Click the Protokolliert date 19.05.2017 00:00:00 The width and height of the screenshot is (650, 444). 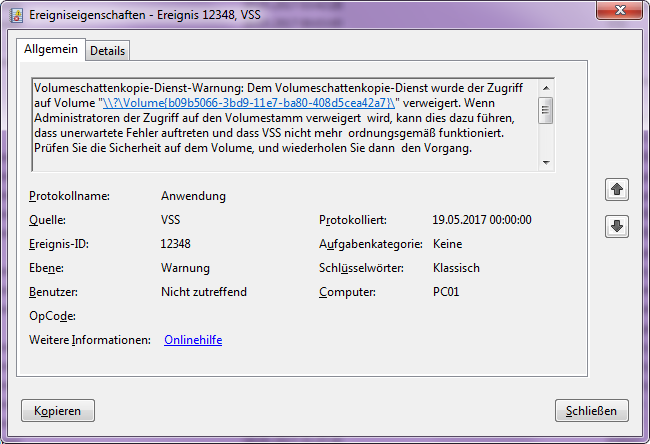pos(481,220)
